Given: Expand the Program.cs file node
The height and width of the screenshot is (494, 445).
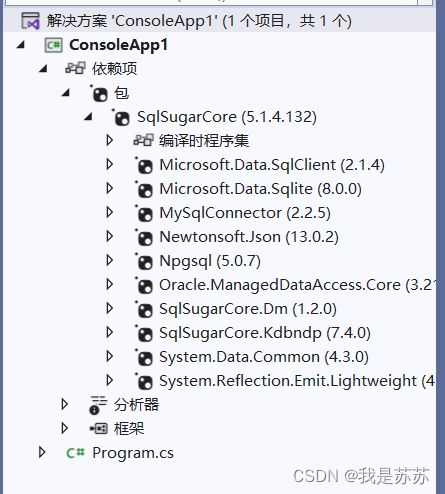Looking at the screenshot, I should click(x=42, y=452).
